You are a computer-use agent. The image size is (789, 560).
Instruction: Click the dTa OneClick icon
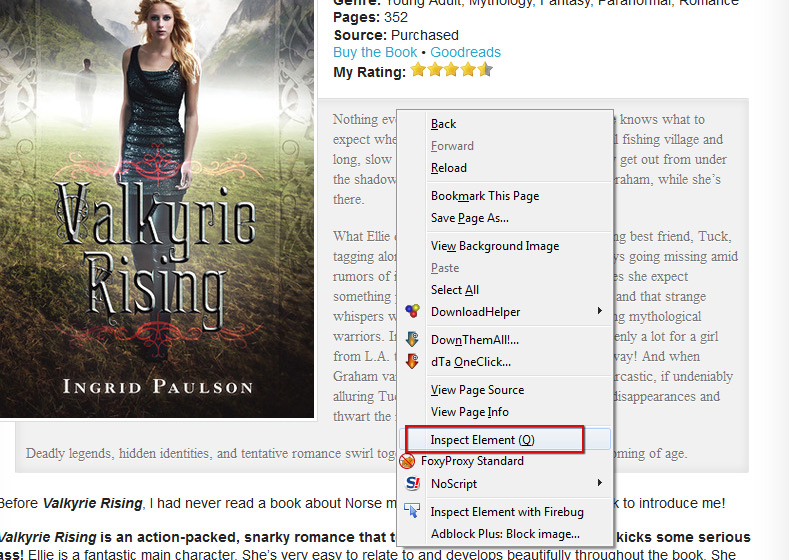412,361
